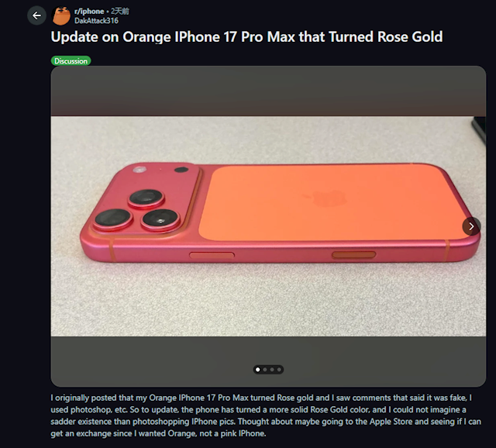
Task: Open the r/iphone subreddit link
Action: tap(89, 12)
